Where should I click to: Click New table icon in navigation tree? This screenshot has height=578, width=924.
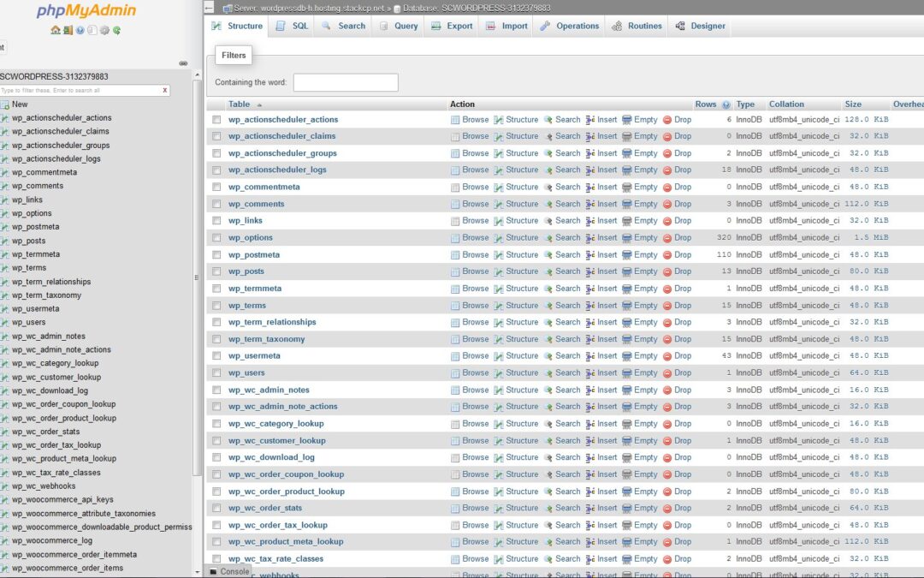pos(5,104)
